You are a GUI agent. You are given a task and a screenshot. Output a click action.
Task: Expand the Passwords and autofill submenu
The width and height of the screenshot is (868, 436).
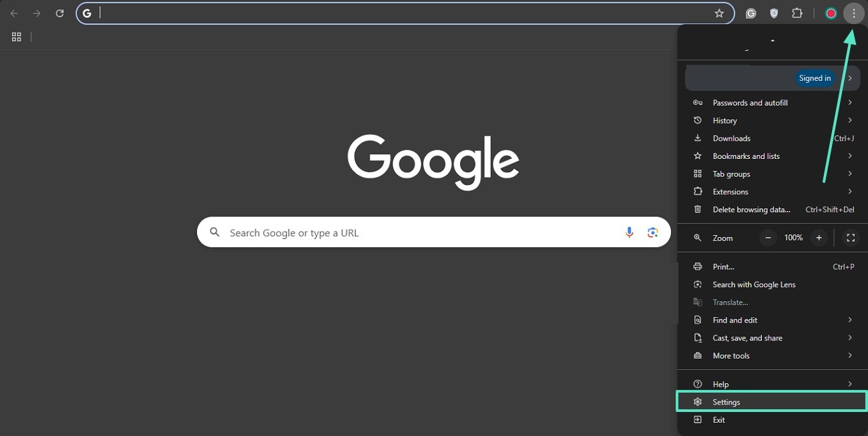773,103
